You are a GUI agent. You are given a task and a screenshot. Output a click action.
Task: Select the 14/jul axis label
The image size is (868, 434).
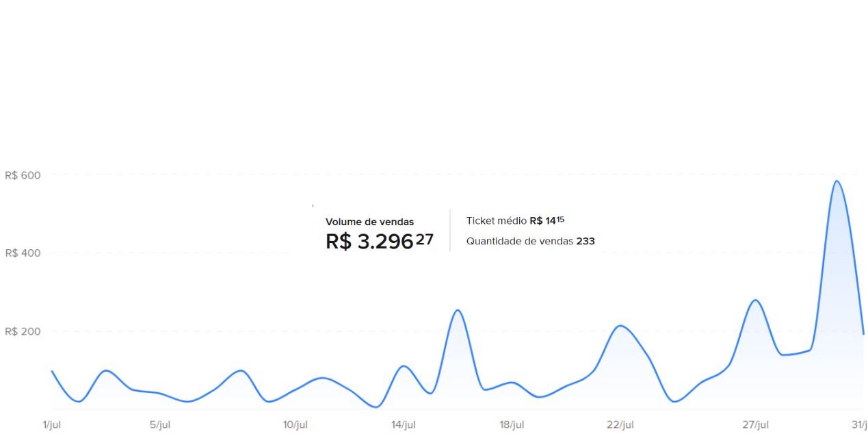click(403, 425)
